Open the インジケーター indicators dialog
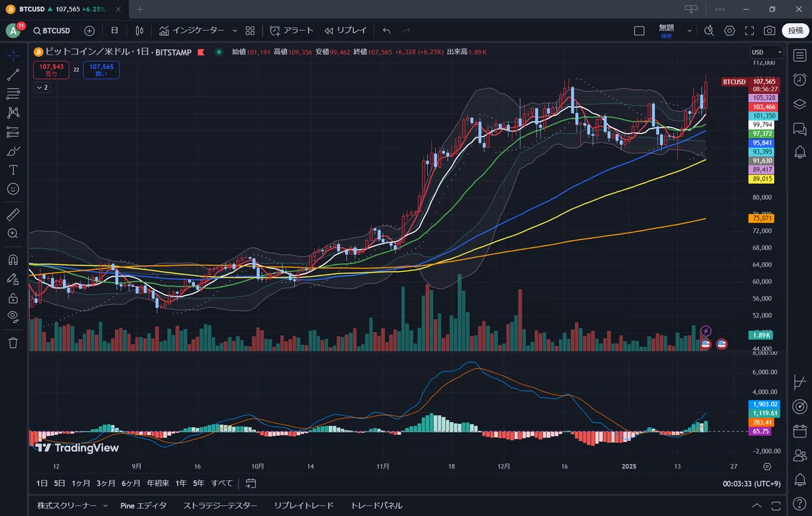Image resolution: width=812 pixels, height=516 pixels. coord(191,30)
